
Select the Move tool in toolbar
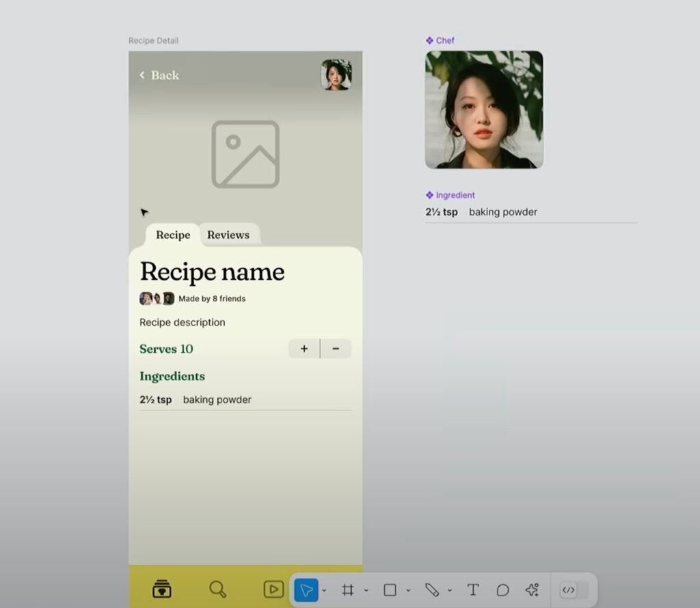point(306,590)
